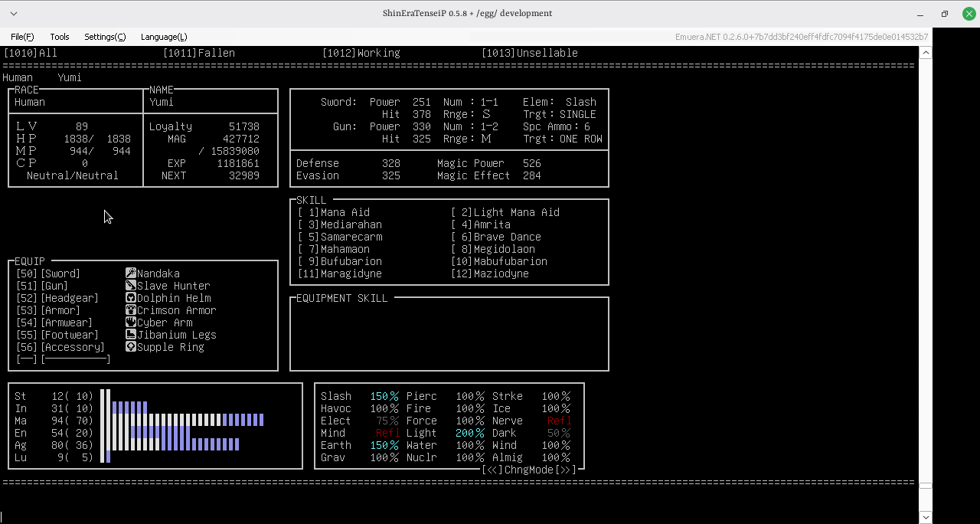Click the Ag stat bar
Screen dimensions: 980x524
(169, 445)
